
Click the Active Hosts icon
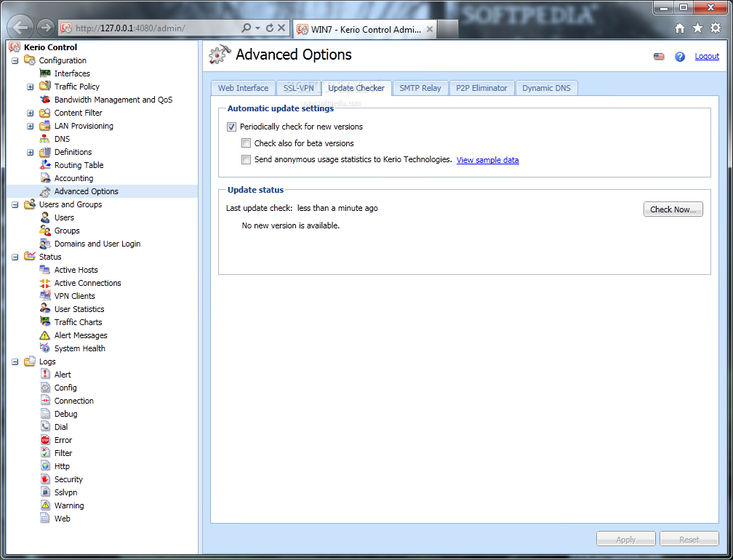pos(45,270)
